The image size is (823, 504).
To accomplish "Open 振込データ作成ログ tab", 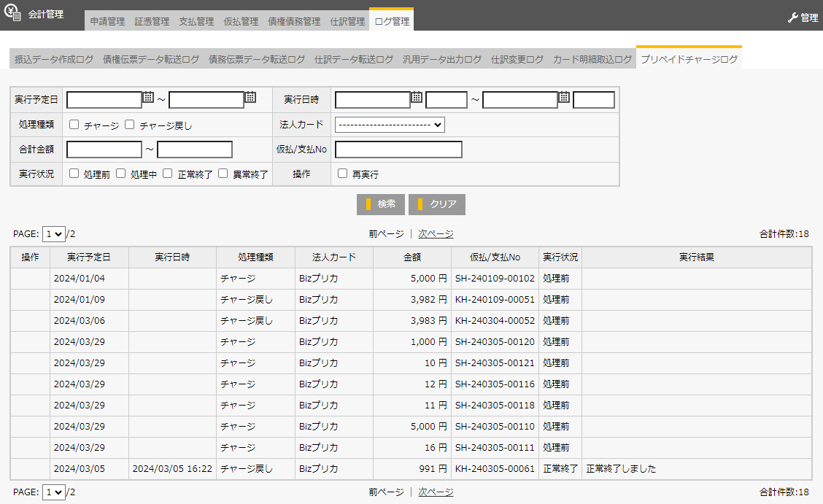I will [x=54, y=59].
